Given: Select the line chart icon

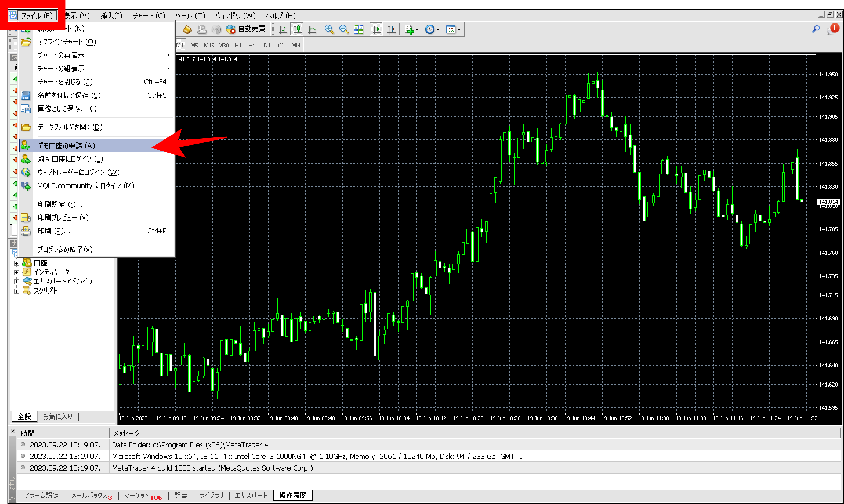Looking at the screenshot, I should pyautogui.click(x=312, y=30).
